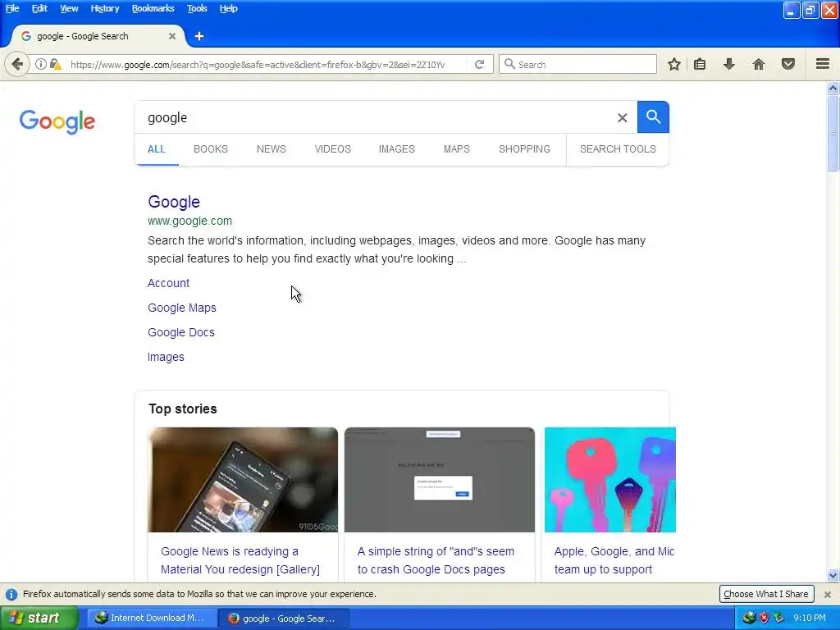The height and width of the screenshot is (630, 840).
Task: Open the View menu
Action: click(x=69, y=8)
